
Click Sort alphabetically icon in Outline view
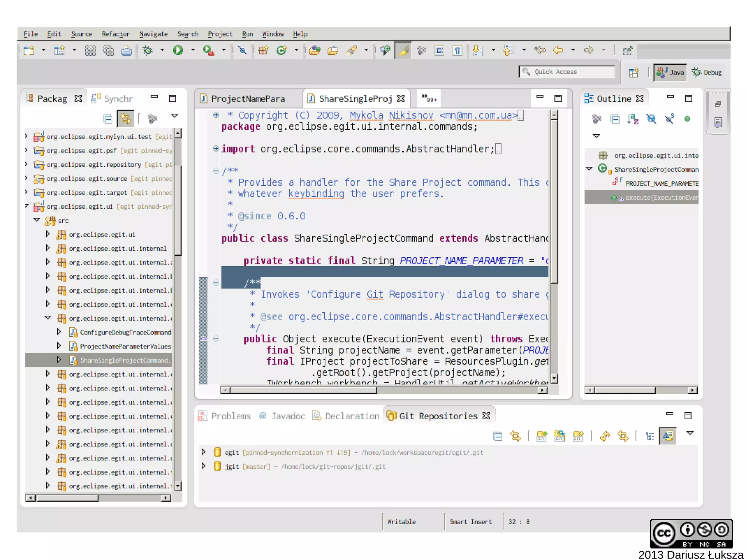[632, 119]
